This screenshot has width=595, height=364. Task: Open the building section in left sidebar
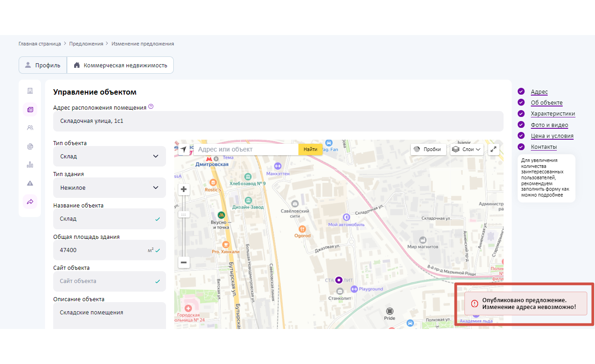click(x=30, y=91)
